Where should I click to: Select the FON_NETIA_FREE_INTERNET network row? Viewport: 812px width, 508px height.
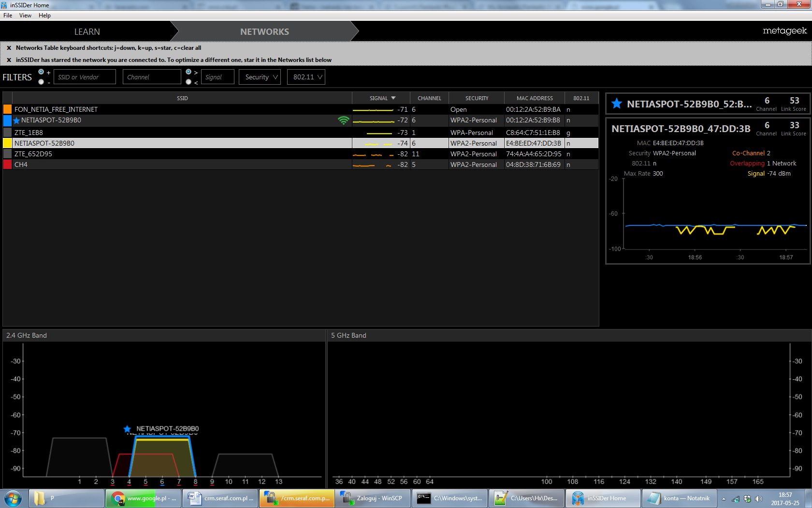[301, 109]
